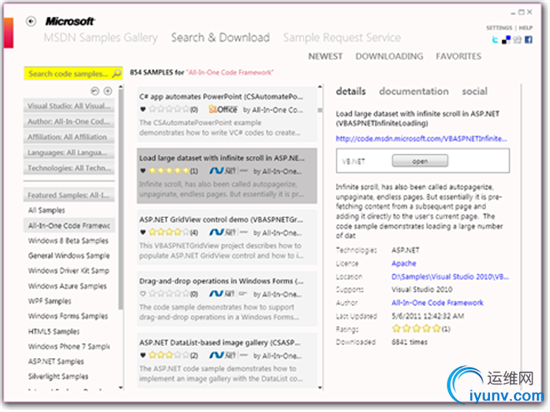Open the Facebook share icon

pos(528,40)
